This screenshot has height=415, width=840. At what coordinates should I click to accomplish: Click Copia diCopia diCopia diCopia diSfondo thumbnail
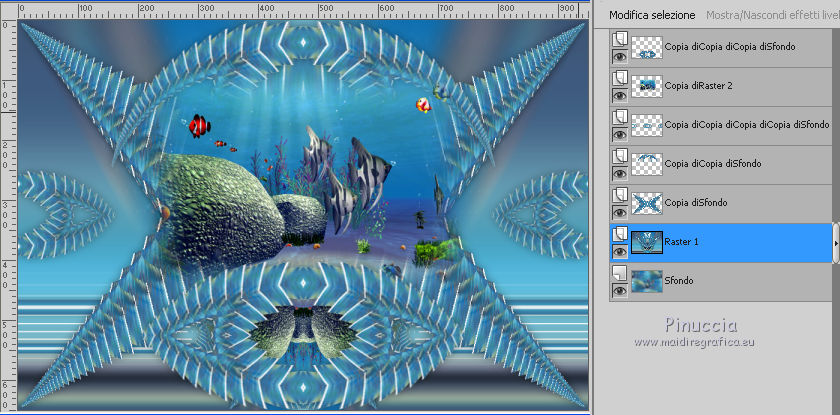(x=647, y=125)
